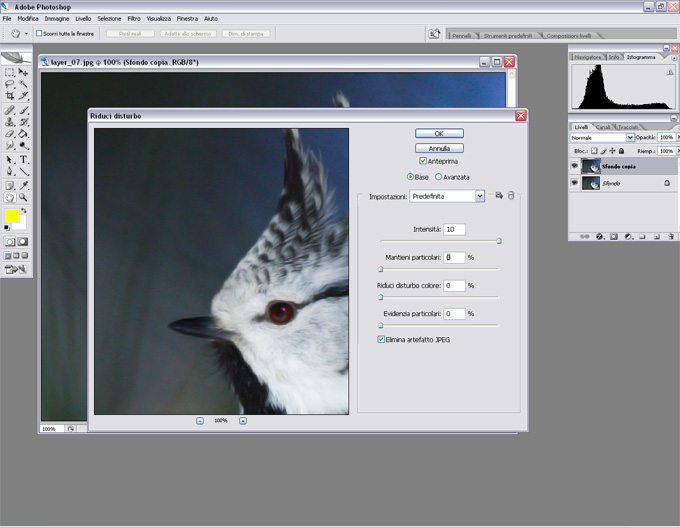
Task: Select the Hand tool in toolbox
Action: (10, 198)
